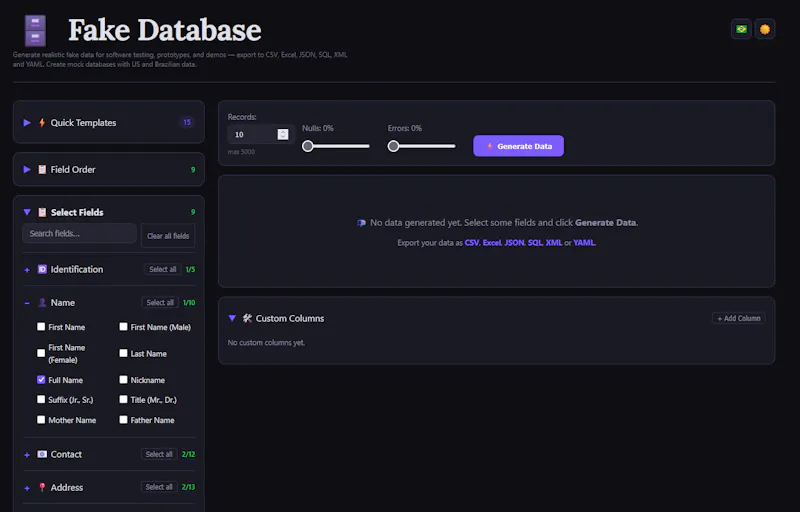Click the Contact card icon
The width and height of the screenshot is (800, 512).
point(42,454)
